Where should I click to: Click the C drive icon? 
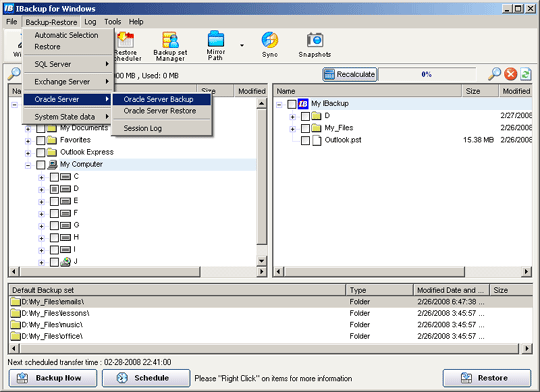pyautogui.click(x=65, y=177)
